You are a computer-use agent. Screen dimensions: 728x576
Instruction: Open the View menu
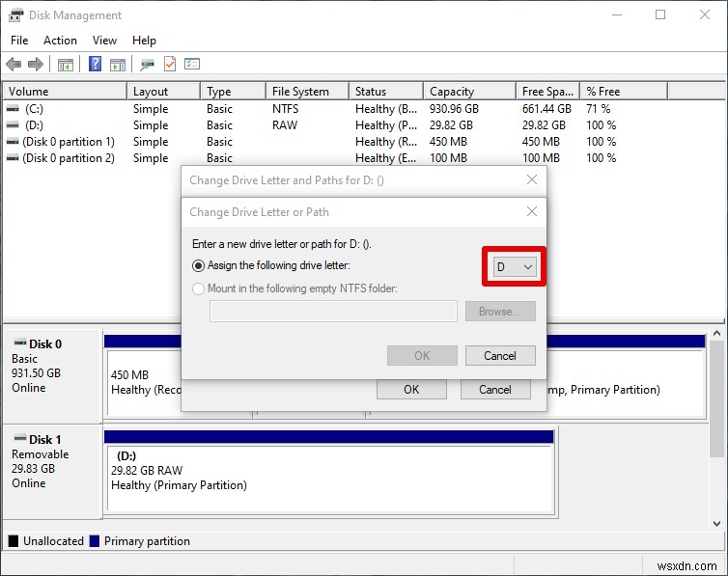(104, 41)
